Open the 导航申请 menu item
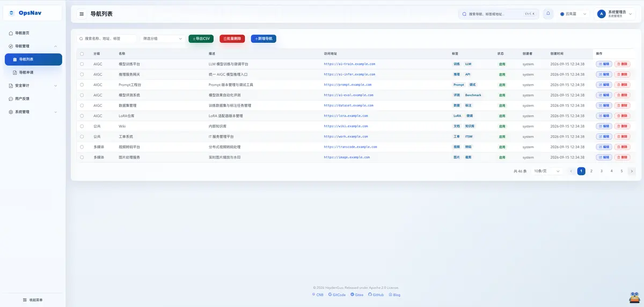The image size is (644, 307). (x=33, y=72)
